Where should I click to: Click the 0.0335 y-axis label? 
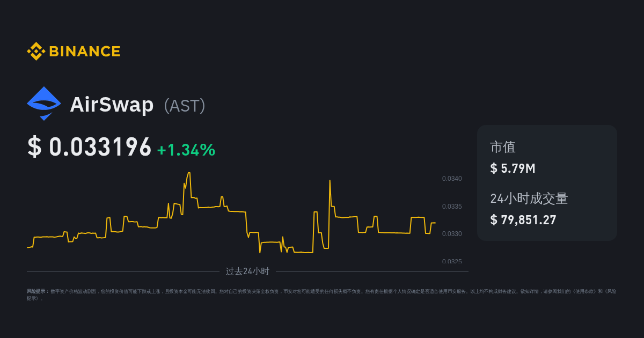click(x=452, y=207)
